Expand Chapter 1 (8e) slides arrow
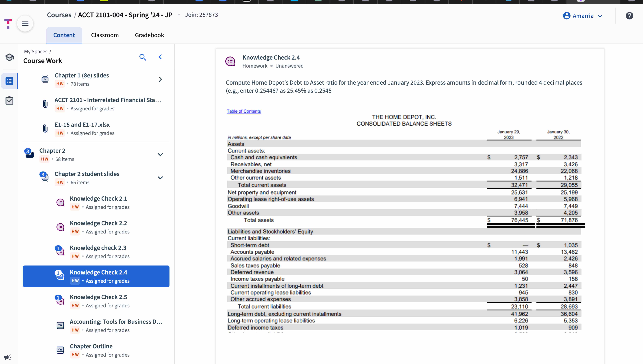This screenshot has height=364, width=643. [160, 79]
